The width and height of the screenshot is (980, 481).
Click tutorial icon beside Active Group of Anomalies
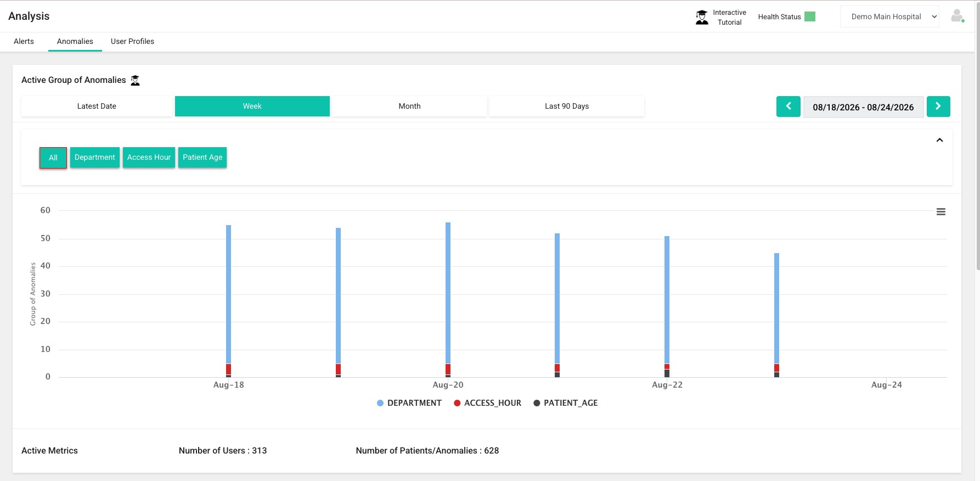point(135,80)
